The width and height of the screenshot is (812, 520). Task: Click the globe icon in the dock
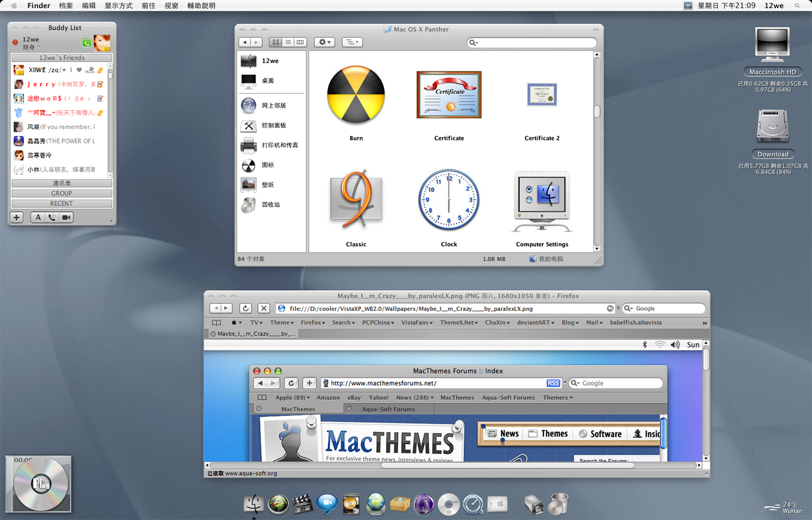coord(376,504)
